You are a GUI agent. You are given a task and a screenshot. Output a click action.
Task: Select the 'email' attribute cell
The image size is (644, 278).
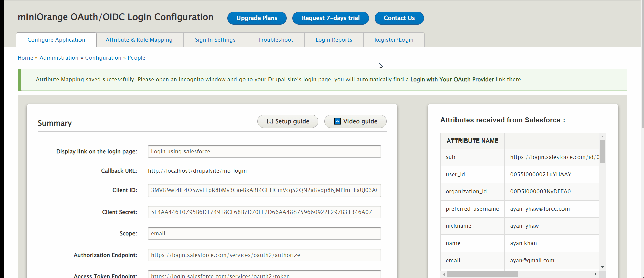coord(473,260)
